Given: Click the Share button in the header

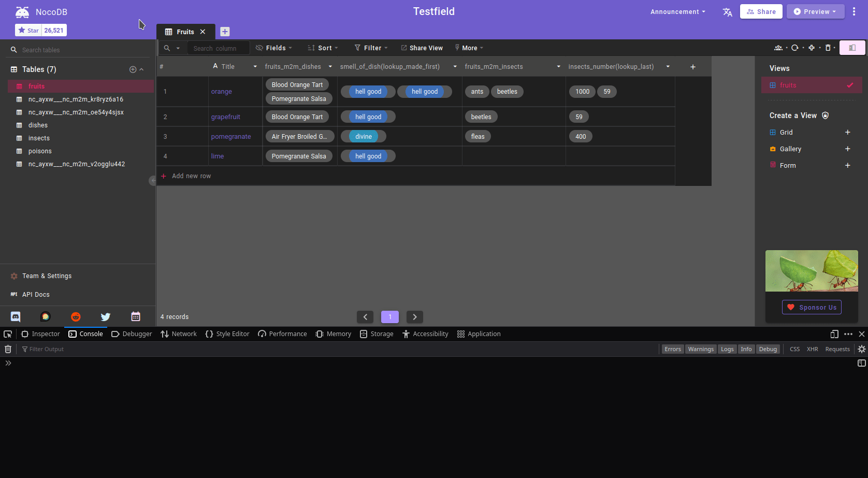Looking at the screenshot, I should [x=761, y=11].
